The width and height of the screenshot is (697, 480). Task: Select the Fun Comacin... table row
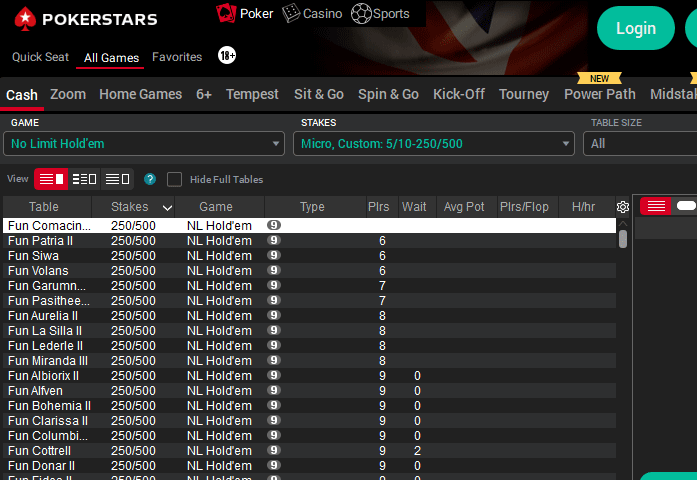(x=309, y=225)
